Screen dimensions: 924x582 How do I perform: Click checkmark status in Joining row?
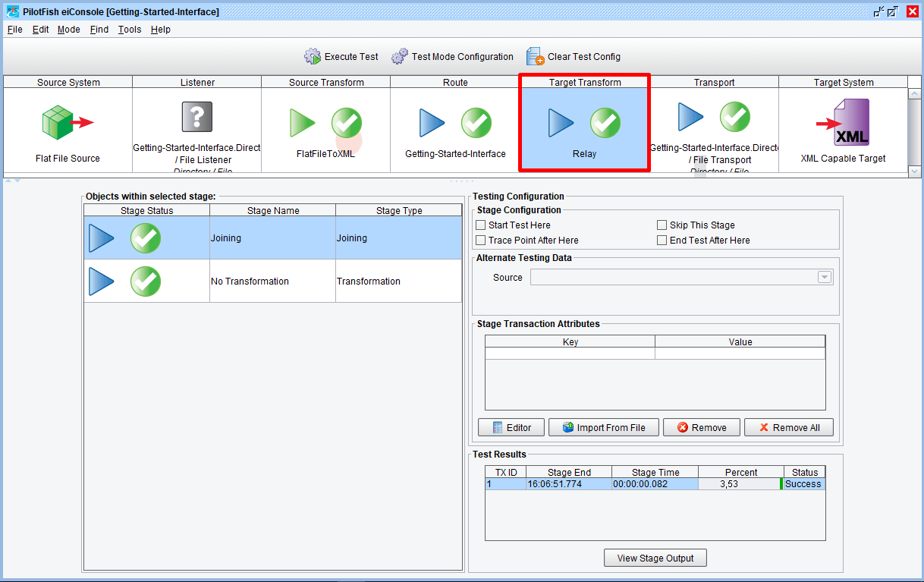[146, 238]
